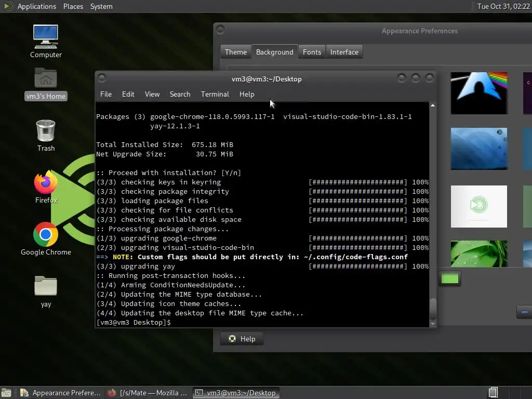The width and height of the screenshot is (532, 399).
Task: Click the 'Net Upgrade Size:' line in terminal
Action: tap(165, 154)
